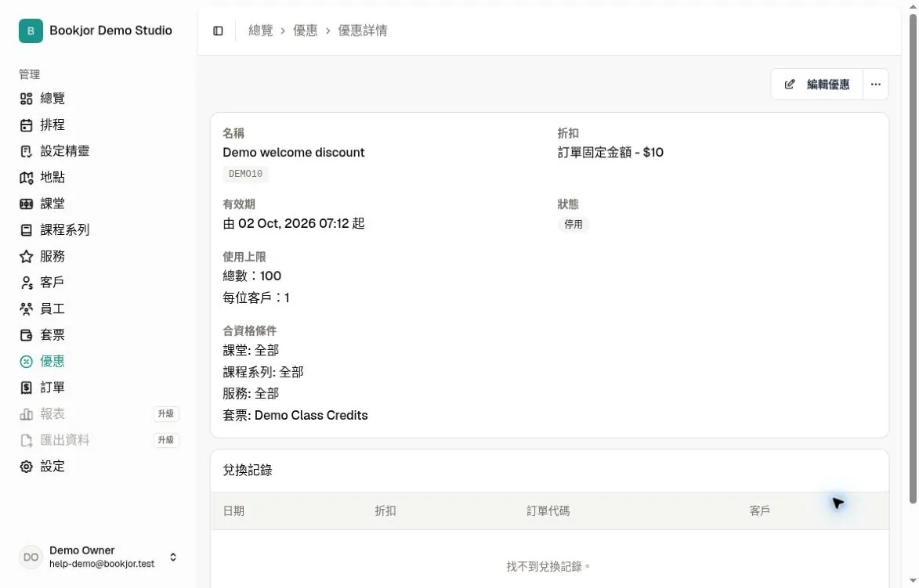This screenshot has width=919, height=588.
Task: Click the 服務 star icon
Action: [26, 257]
